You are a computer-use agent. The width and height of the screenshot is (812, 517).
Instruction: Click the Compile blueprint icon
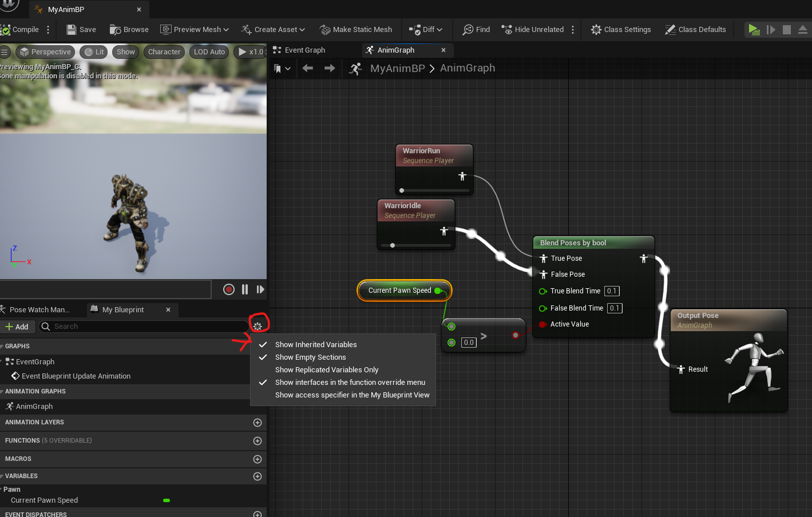click(x=6, y=30)
